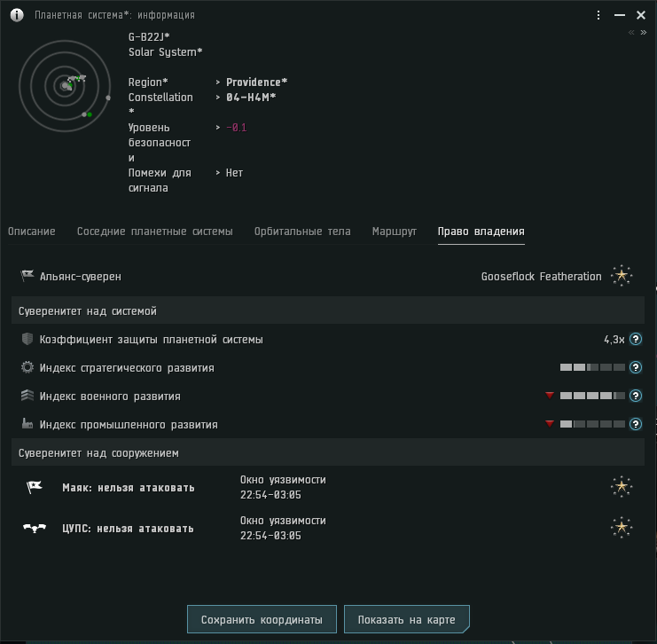Screen dimensions: 657x644
Task: Switch to Соседние планетные системы tab
Action: click(154, 232)
